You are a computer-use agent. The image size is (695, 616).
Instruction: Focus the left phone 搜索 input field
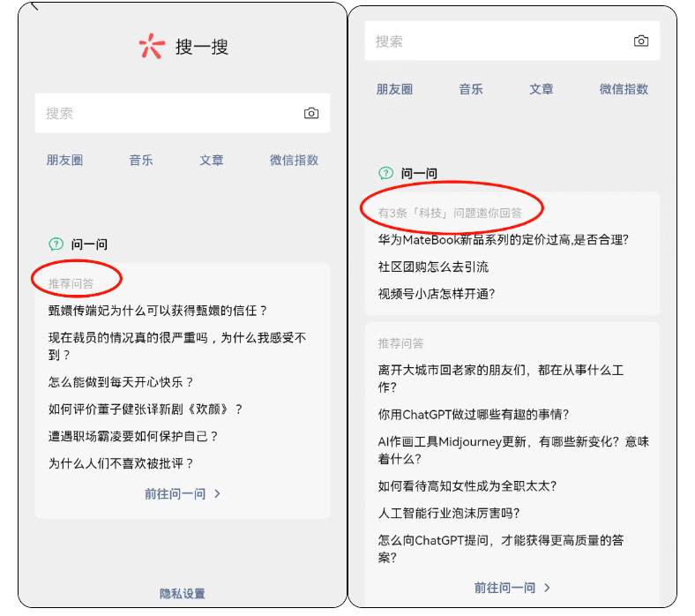coord(183,113)
